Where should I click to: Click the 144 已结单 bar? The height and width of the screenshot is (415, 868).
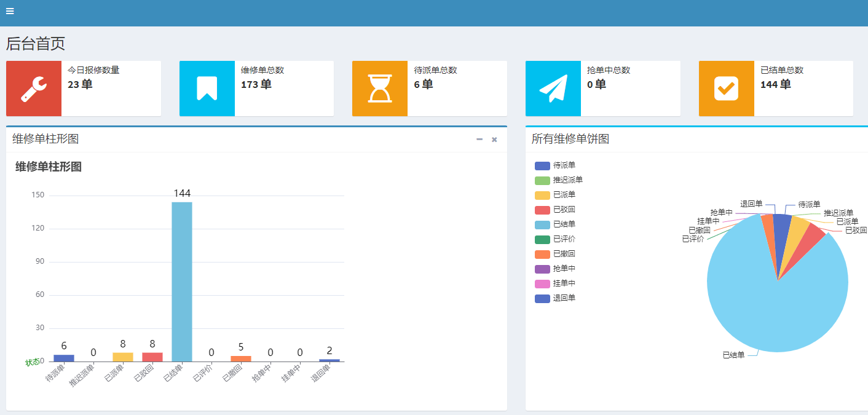pos(182,282)
